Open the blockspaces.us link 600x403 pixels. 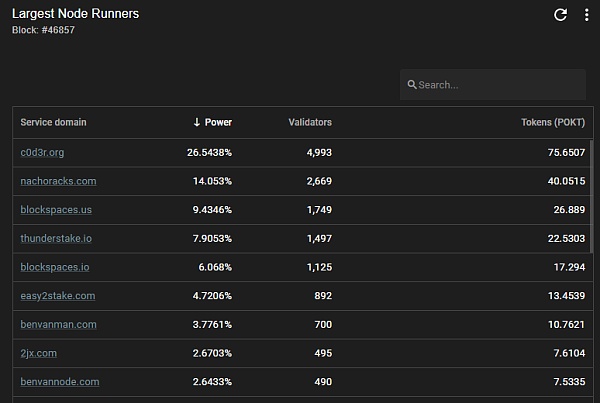56,210
